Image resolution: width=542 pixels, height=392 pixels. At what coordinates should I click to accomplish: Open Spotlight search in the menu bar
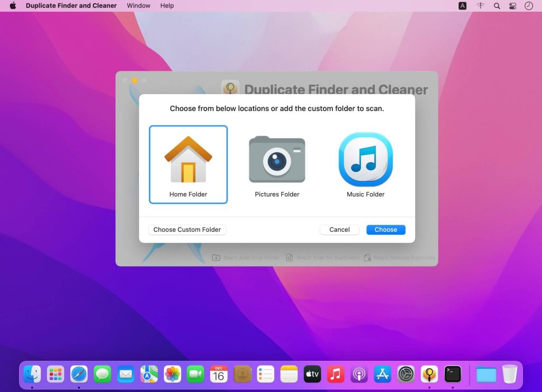coord(496,6)
